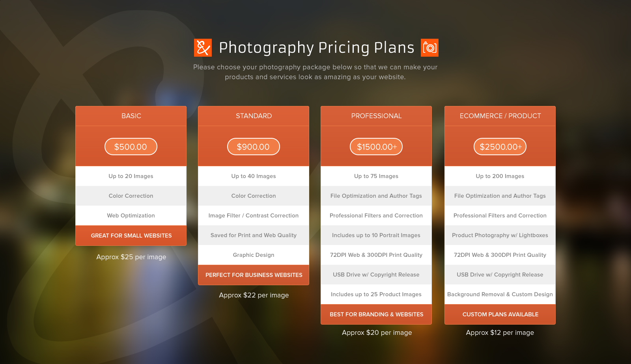Select the PROFESSIONAL plan header
This screenshot has width=631, height=364.
click(x=376, y=116)
